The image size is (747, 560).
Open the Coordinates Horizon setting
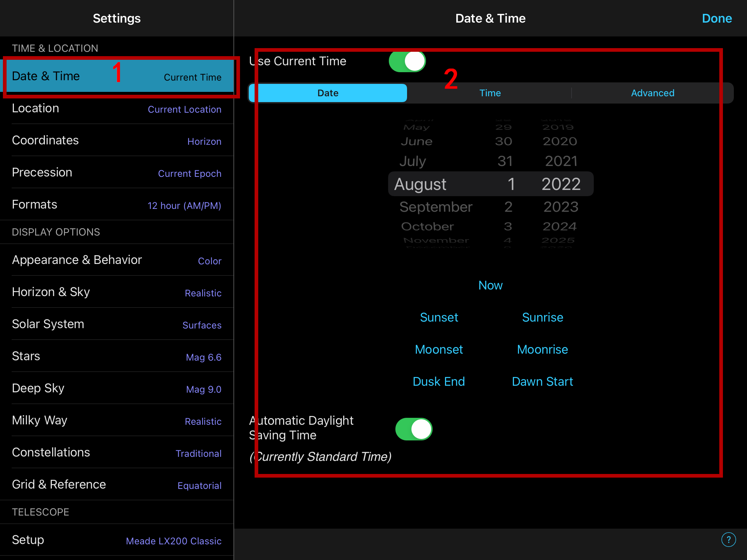(117, 140)
